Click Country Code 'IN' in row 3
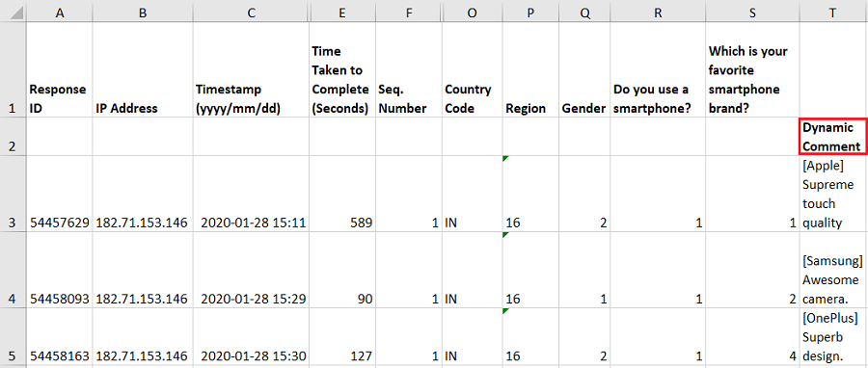Screen dimensions: 868x368 pyautogui.click(x=472, y=194)
